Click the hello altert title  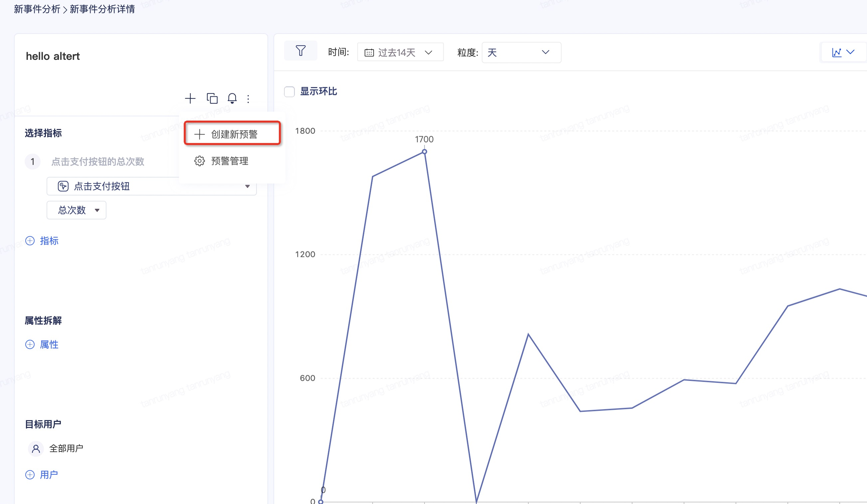53,56
